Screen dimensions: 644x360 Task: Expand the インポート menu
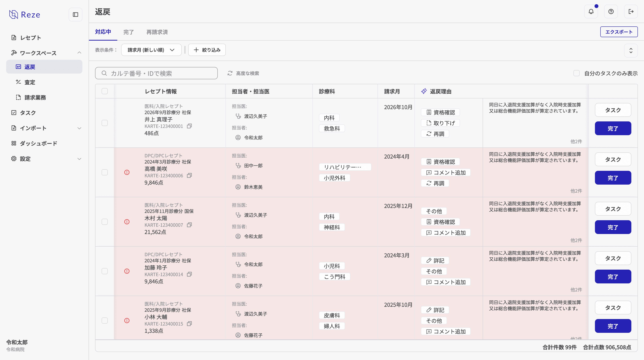(x=79, y=128)
